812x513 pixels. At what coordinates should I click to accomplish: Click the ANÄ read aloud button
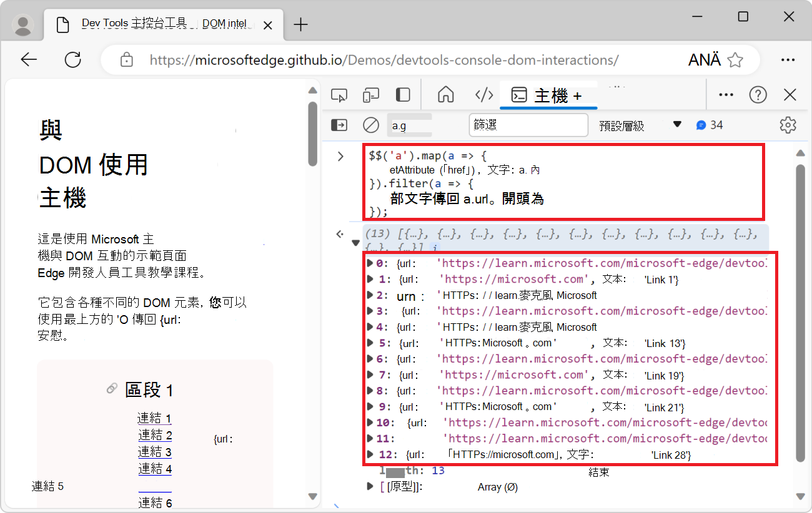pos(705,60)
